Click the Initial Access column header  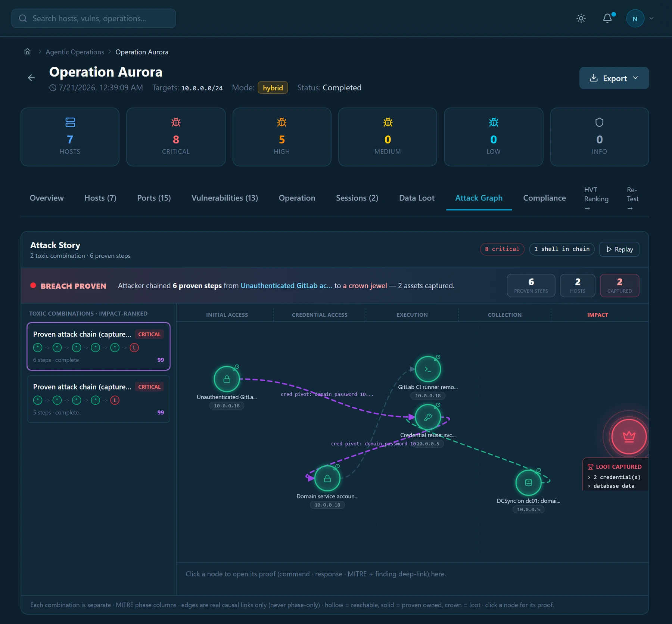(227, 315)
